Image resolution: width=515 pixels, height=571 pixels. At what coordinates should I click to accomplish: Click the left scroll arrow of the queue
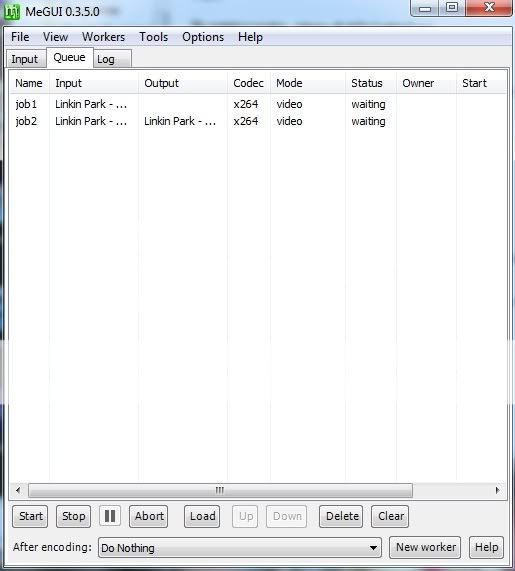(18, 490)
